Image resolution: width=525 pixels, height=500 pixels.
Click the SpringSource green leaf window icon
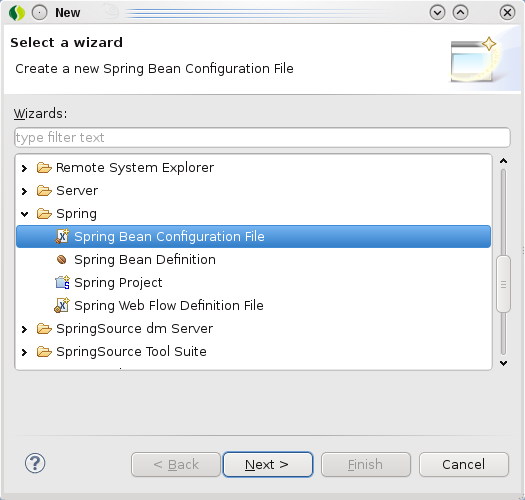pos(17,13)
